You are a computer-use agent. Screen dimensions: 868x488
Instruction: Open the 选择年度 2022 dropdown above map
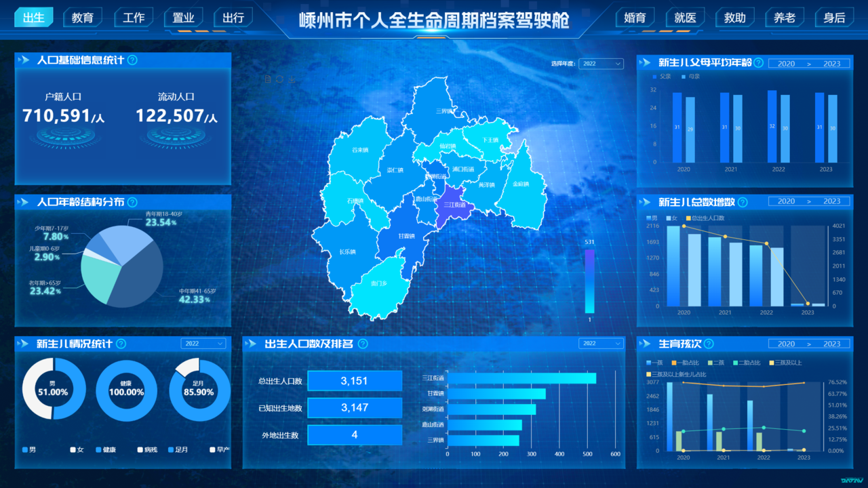coord(601,64)
